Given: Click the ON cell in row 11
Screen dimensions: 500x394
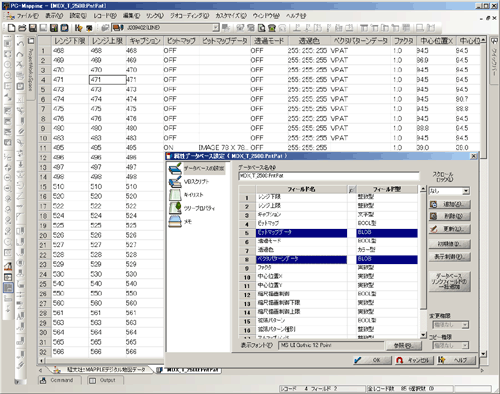Looking at the screenshot, I should click(x=180, y=148).
